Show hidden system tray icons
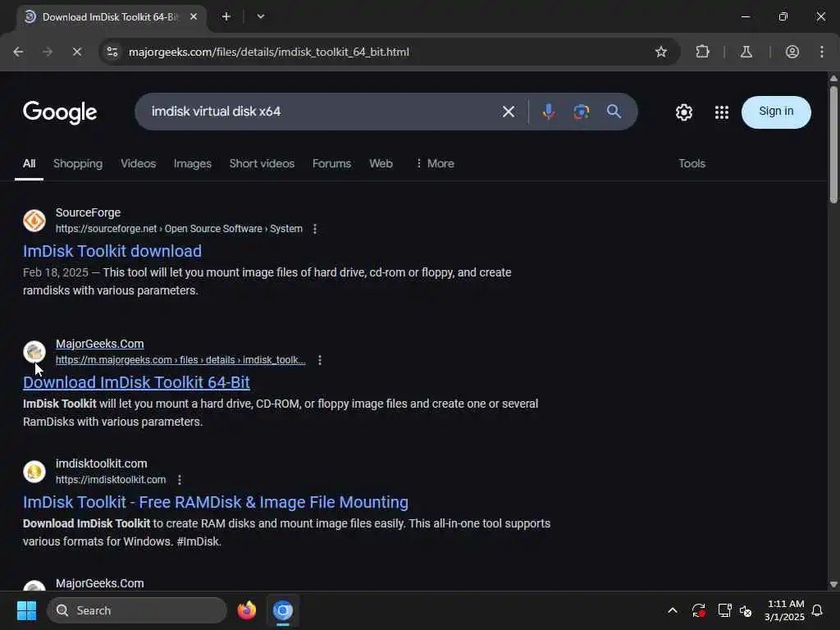This screenshot has height=630, width=840. point(673,610)
